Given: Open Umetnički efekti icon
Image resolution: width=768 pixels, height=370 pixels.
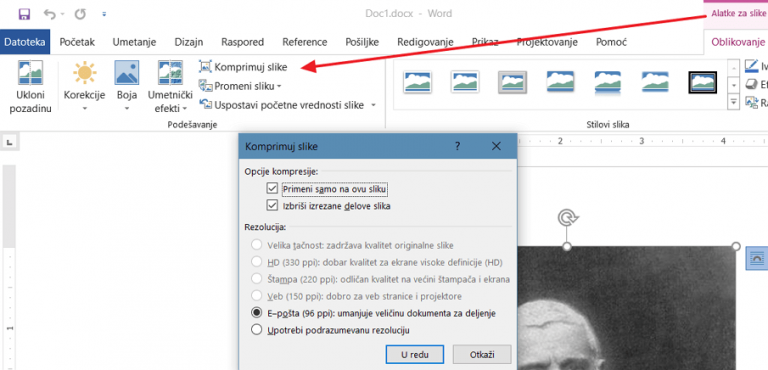Looking at the screenshot, I should point(170,73).
